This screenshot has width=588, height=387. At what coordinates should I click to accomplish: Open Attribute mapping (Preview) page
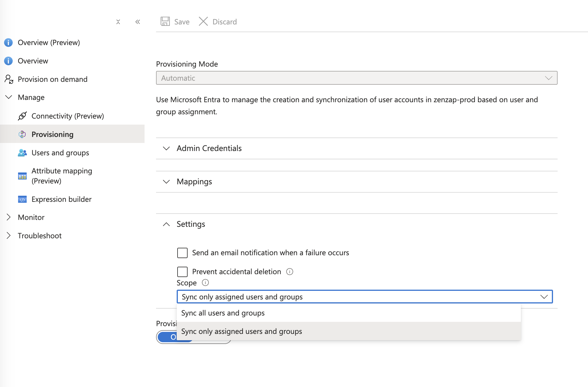62,176
